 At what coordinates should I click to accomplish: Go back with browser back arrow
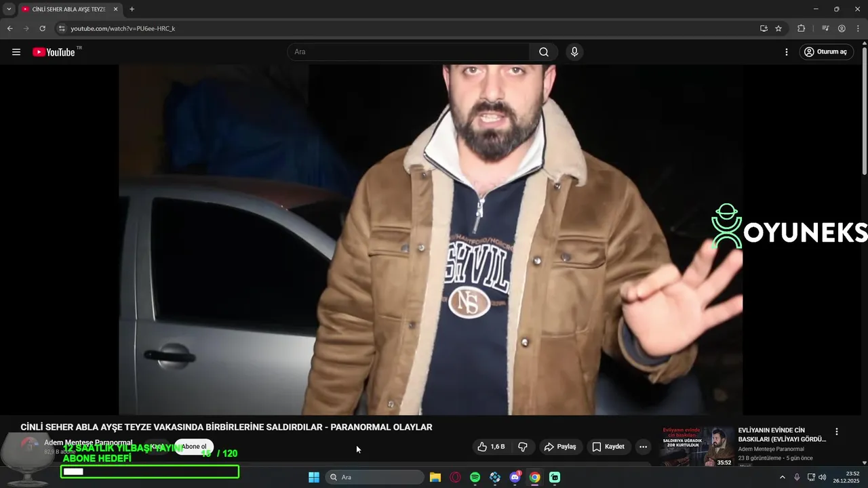tap(9, 28)
